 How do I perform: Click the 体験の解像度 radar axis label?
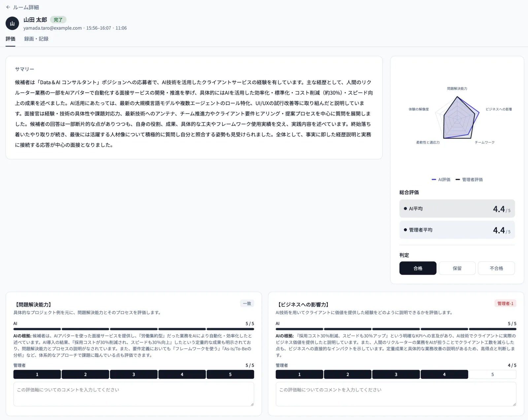point(418,109)
